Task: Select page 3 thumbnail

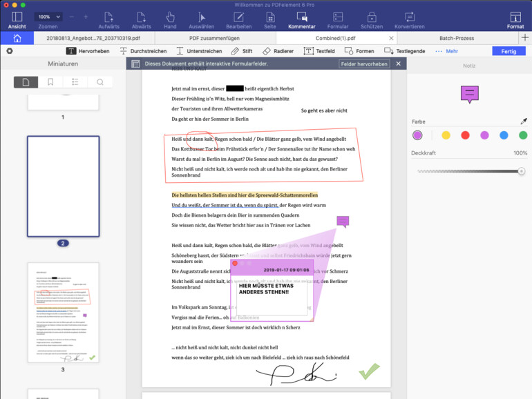Action: pyautogui.click(x=63, y=312)
